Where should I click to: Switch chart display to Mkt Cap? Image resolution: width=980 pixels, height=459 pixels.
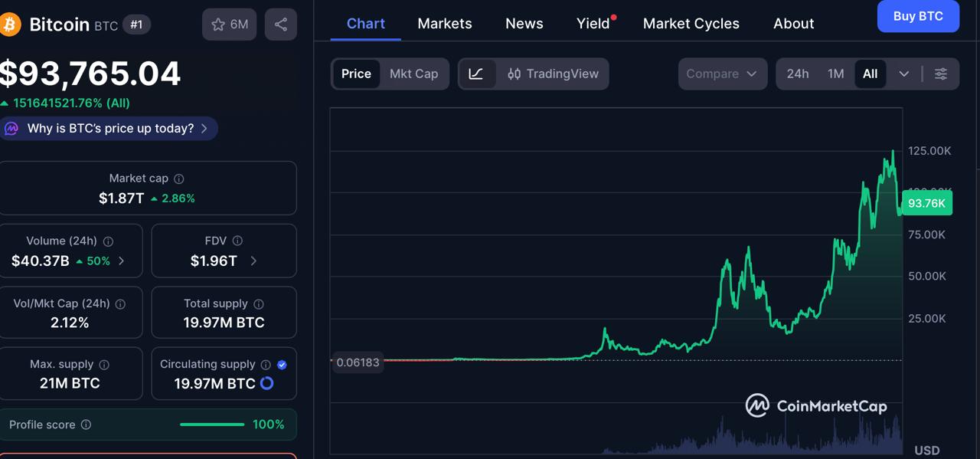(413, 74)
